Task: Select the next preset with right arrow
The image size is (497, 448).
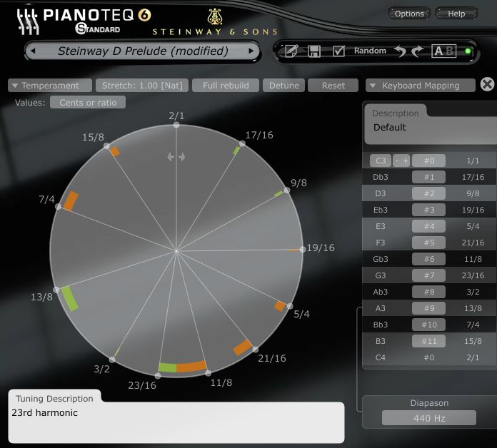Action: click(x=251, y=51)
